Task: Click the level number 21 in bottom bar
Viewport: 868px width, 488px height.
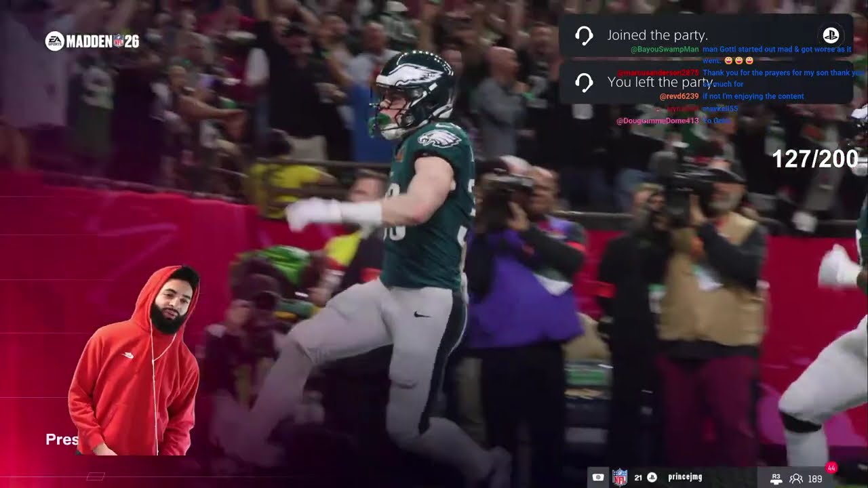Action: 638,478
